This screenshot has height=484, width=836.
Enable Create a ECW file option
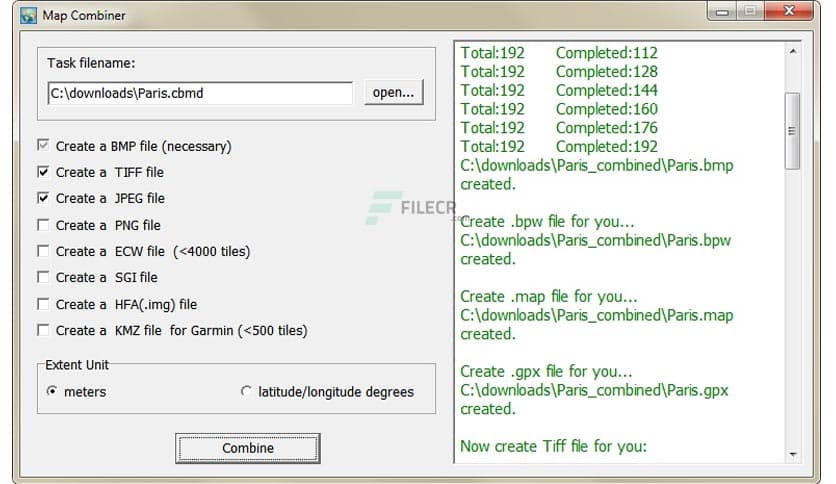43,251
